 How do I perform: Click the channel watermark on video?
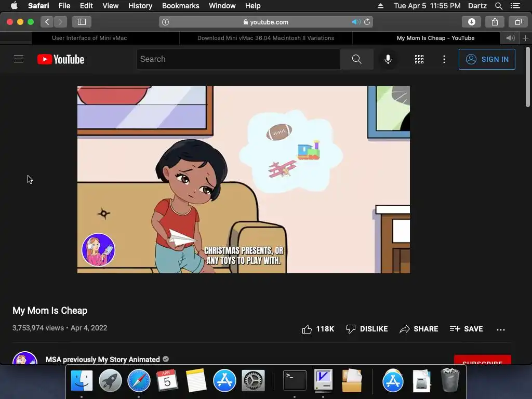point(98,250)
